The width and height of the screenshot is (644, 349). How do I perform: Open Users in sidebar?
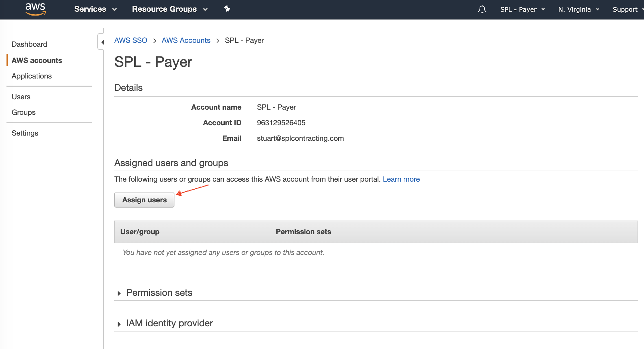pyautogui.click(x=21, y=97)
